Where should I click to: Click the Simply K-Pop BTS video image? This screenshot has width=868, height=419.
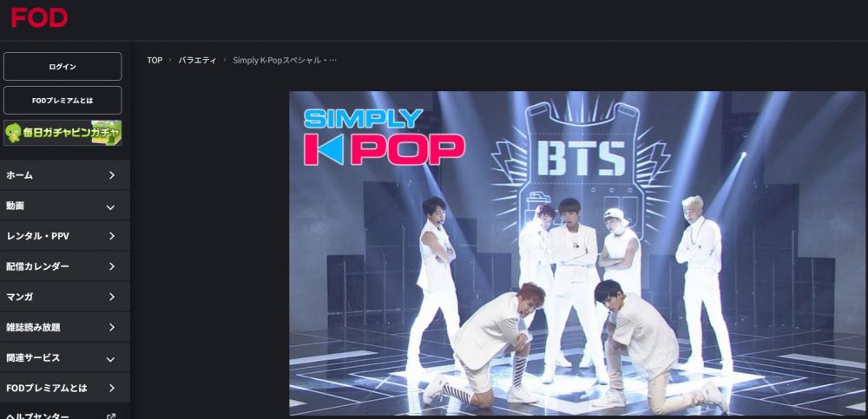click(577, 253)
